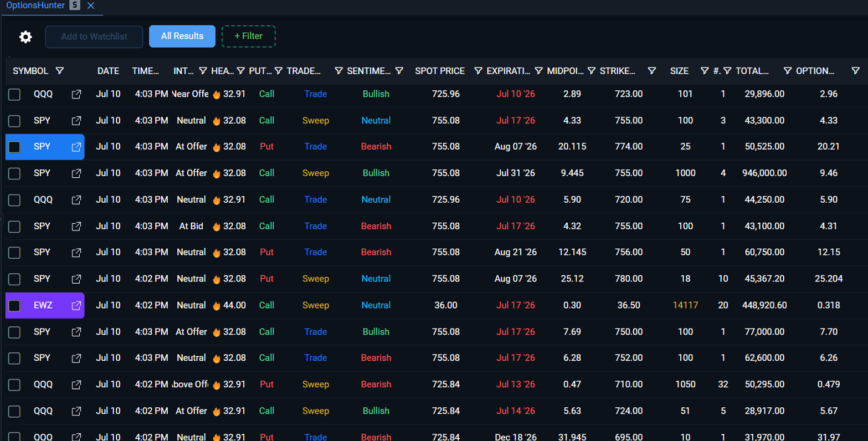
Task: Click the 946,000.00 total value
Action: pyautogui.click(x=764, y=173)
